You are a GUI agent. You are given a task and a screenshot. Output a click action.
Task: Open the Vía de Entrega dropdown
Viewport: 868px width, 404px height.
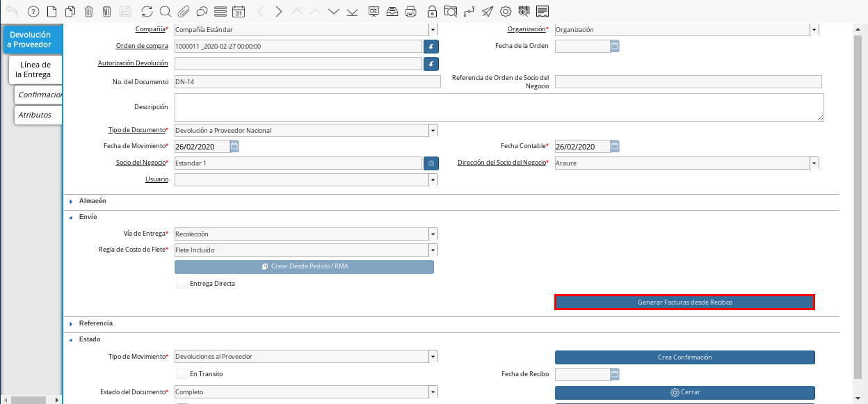[433, 234]
